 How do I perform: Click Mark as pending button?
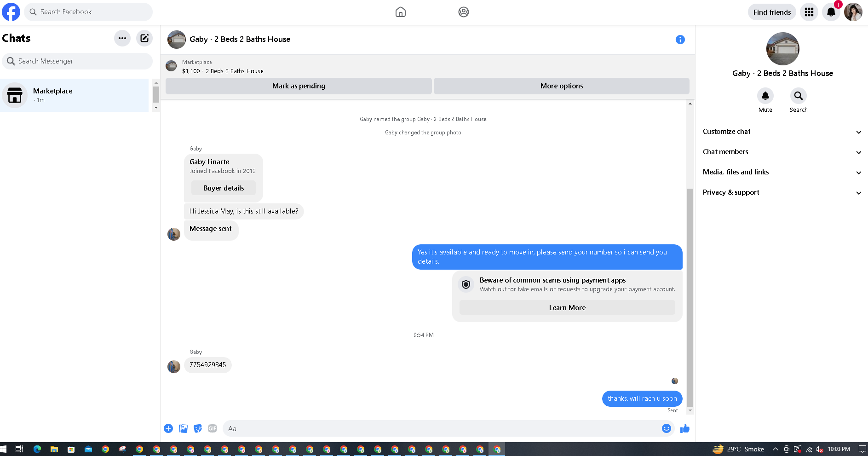[299, 86]
